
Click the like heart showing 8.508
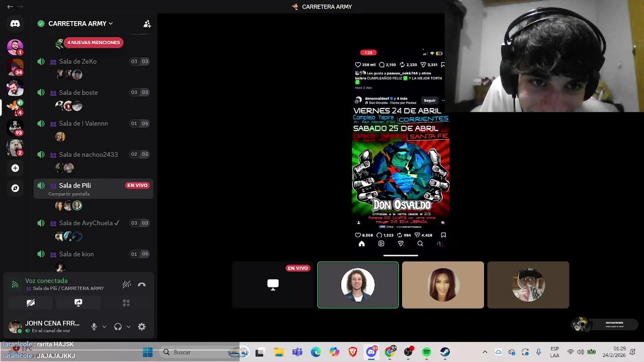358,235
